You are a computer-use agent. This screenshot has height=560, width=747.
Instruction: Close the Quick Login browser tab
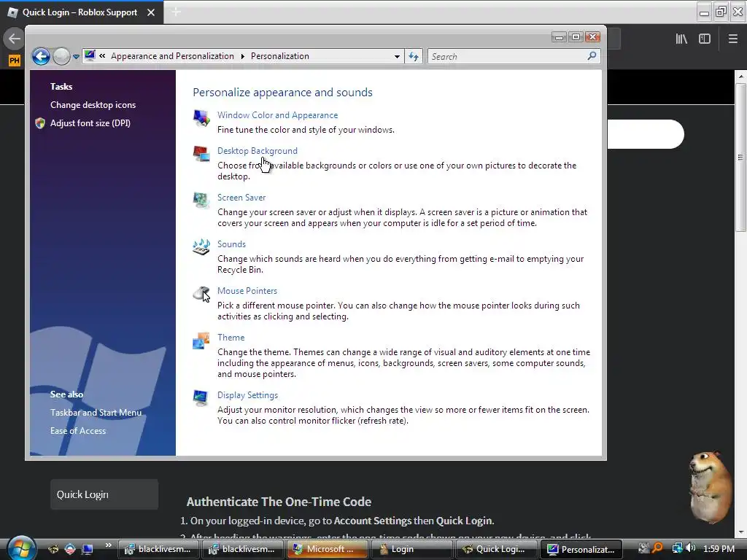click(x=151, y=12)
